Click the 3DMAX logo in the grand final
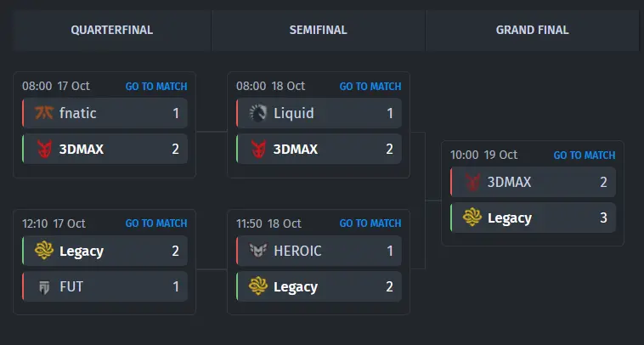Image resolution: width=644 pixels, height=345 pixels. (x=472, y=182)
